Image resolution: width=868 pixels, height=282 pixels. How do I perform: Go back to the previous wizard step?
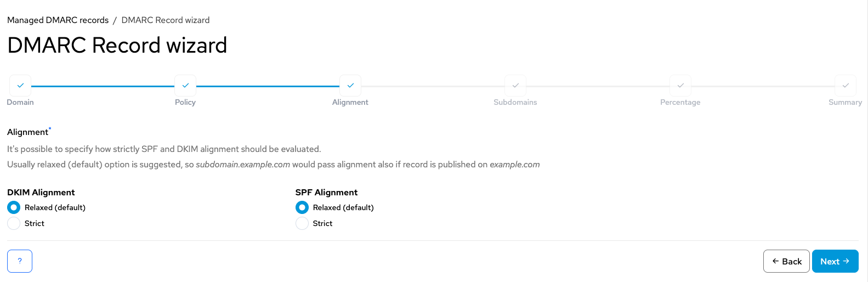[x=786, y=261]
